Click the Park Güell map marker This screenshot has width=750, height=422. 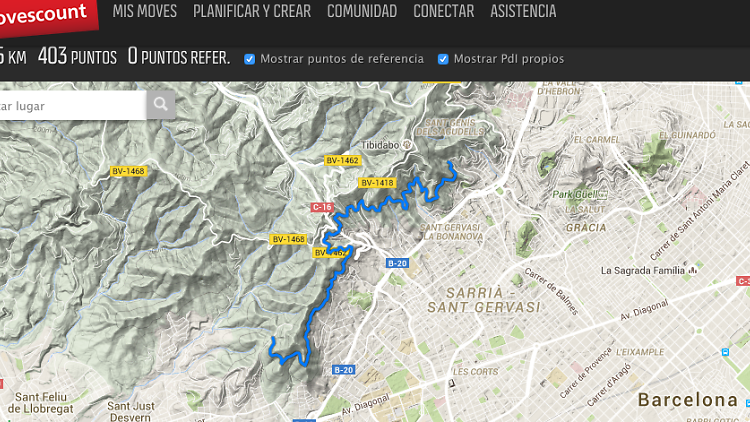(602, 195)
